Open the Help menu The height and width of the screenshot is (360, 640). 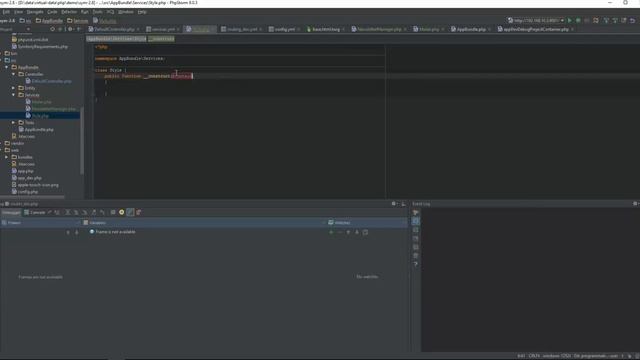pos(142,12)
